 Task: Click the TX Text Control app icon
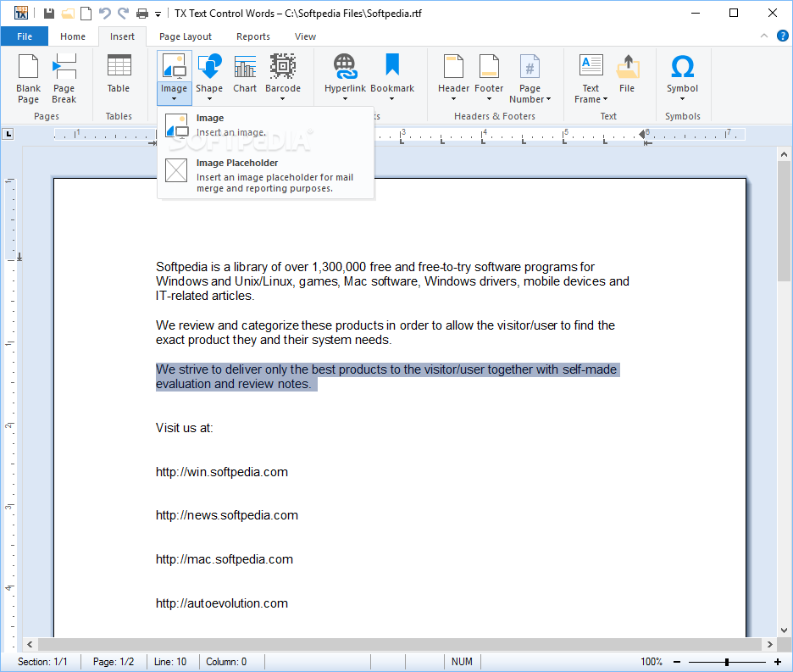tap(20, 13)
